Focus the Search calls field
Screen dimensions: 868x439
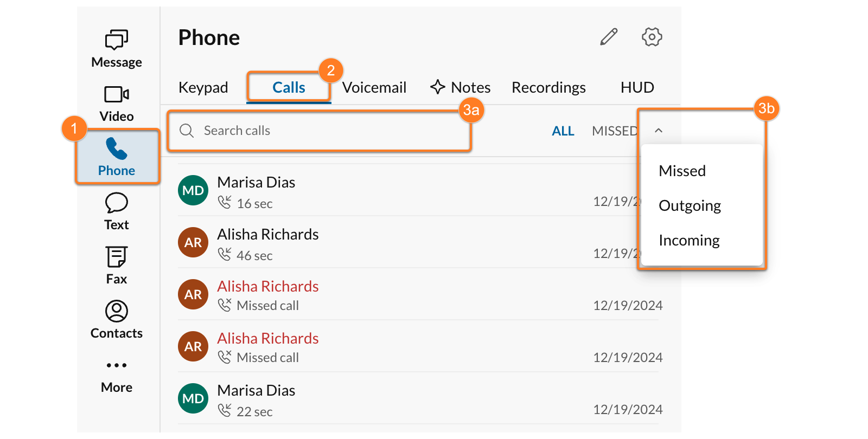[319, 131]
